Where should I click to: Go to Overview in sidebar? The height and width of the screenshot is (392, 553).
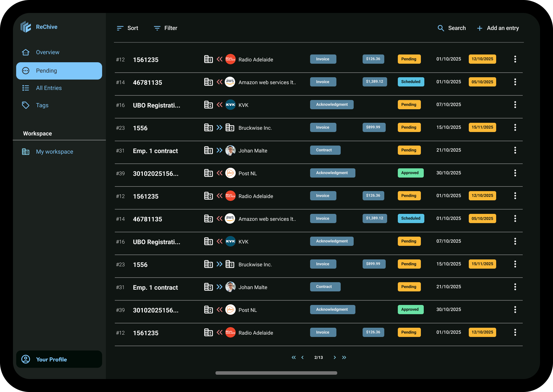48,52
